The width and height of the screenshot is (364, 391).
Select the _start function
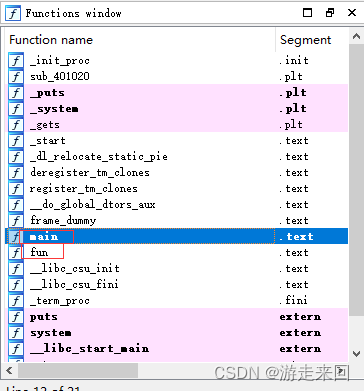click(47, 141)
